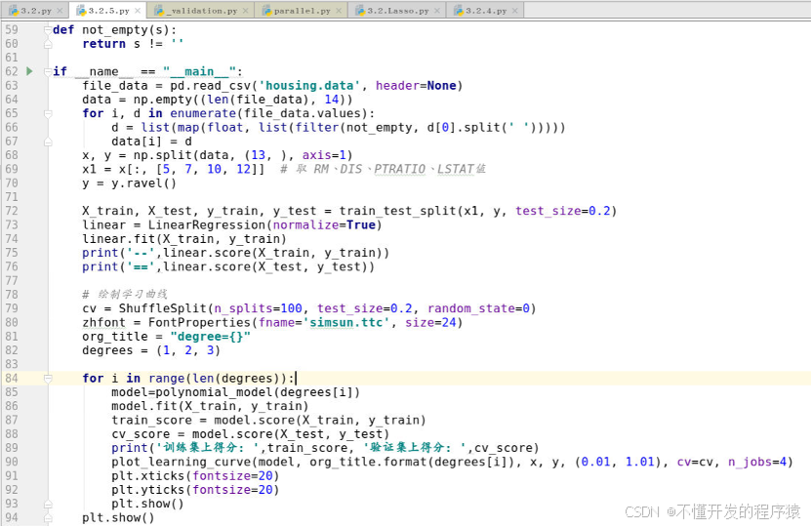Image resolution: width=812 pixels, height=527 pixels.
Task: Click plt.yticks(fontsize=20) on line 92
Action: tap(195, 490)
